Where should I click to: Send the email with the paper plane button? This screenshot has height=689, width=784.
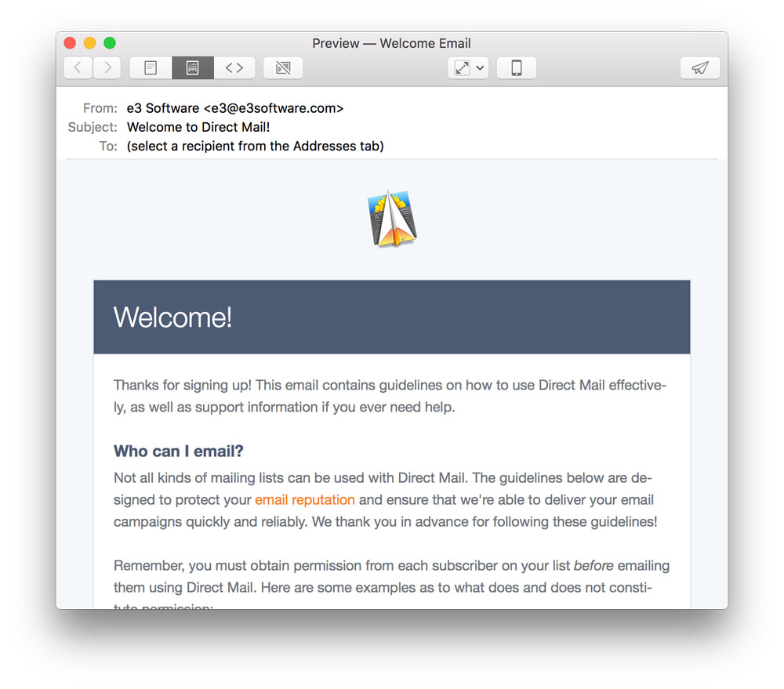(x=700, y=67)
